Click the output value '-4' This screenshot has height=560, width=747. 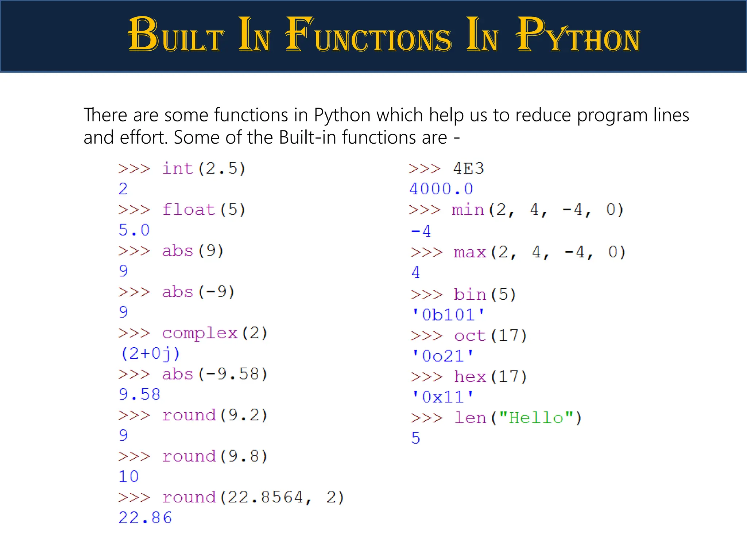[x=421, y=231]
